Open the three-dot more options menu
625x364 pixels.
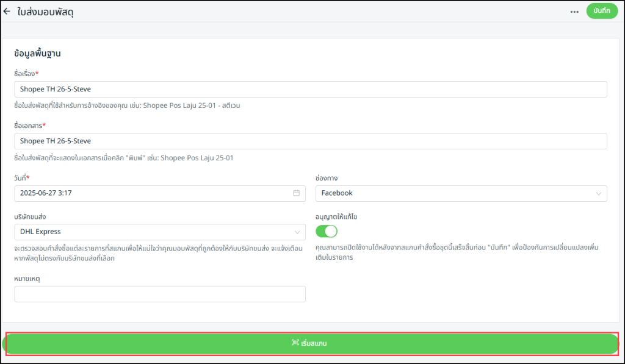574,12
